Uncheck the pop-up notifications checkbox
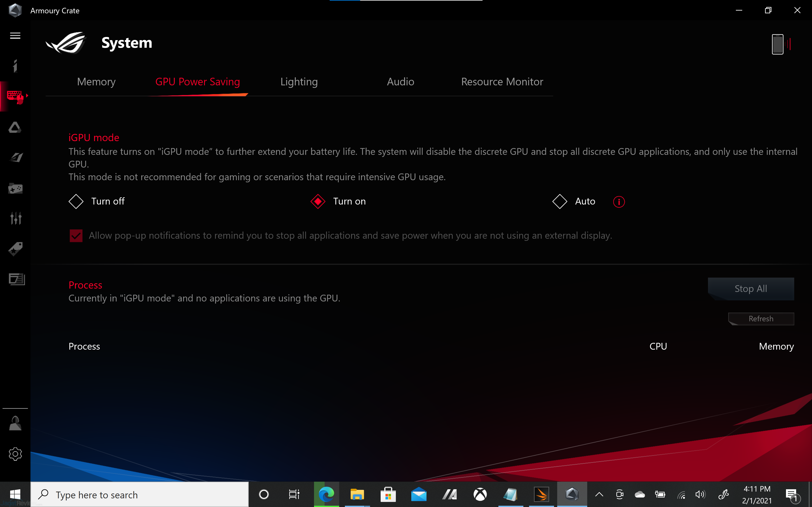The width and height of the screenshot is (812, 507). [x=76, y=236]
